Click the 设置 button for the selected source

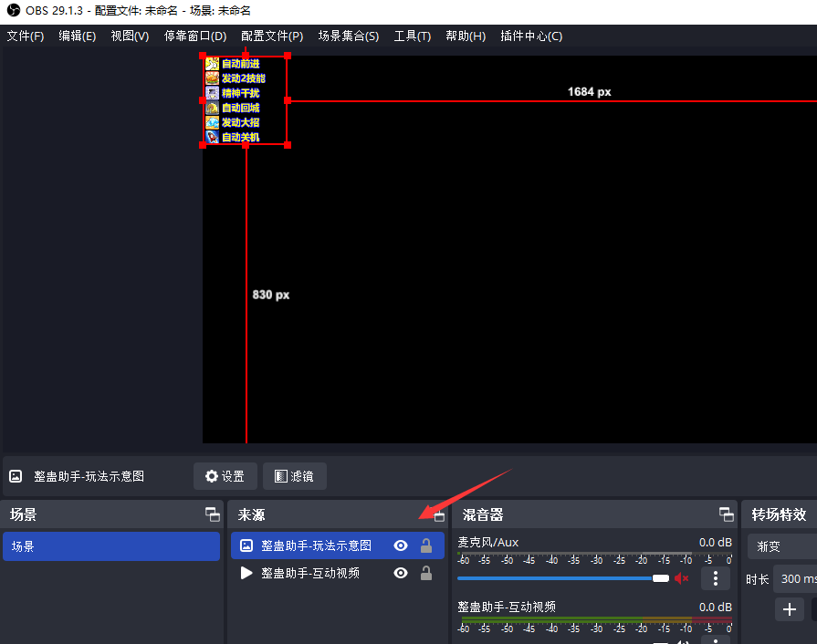pos(225,476)
